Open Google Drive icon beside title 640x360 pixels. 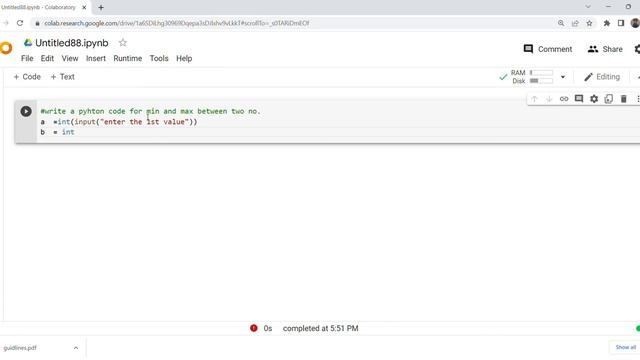click(x=28, y=42)
